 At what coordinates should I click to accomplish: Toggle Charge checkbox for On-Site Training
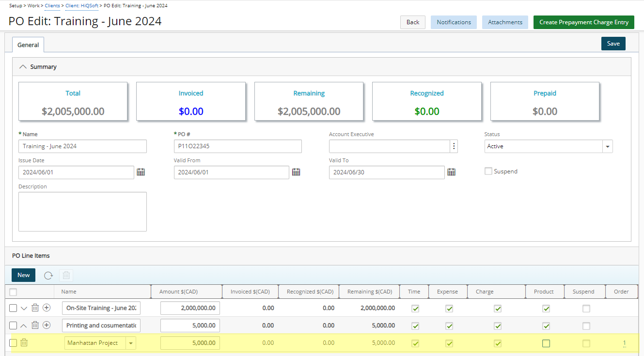[x=498, y=309]
